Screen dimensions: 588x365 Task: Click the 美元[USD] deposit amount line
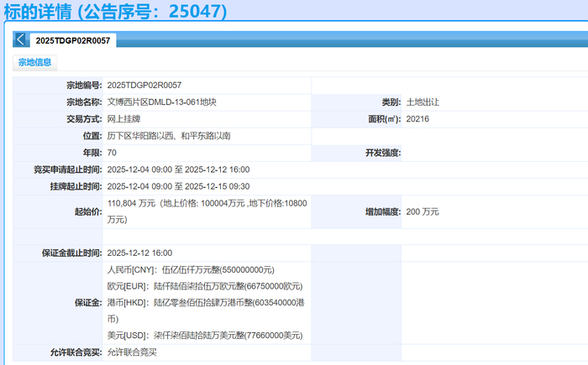(205, 336)
